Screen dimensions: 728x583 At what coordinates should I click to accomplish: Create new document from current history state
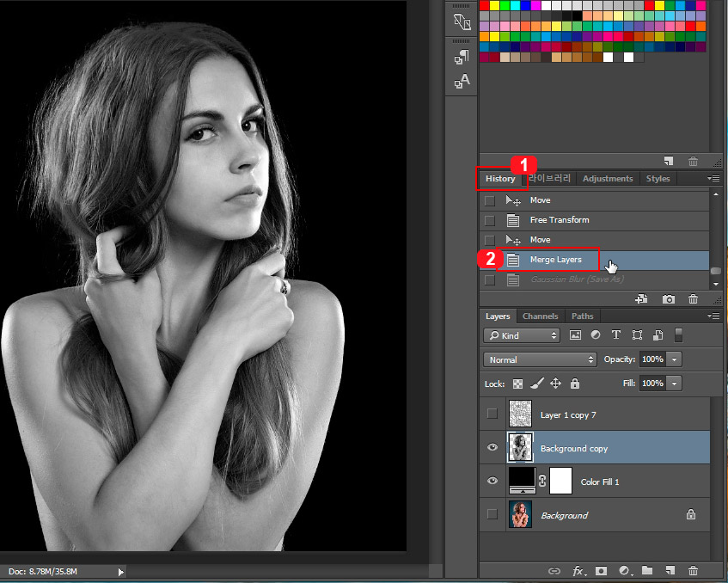click(x=642, y=299)
